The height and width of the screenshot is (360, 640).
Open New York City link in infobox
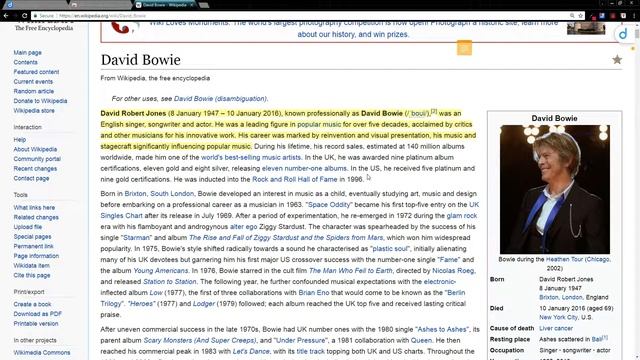click(x=558, y=317)
